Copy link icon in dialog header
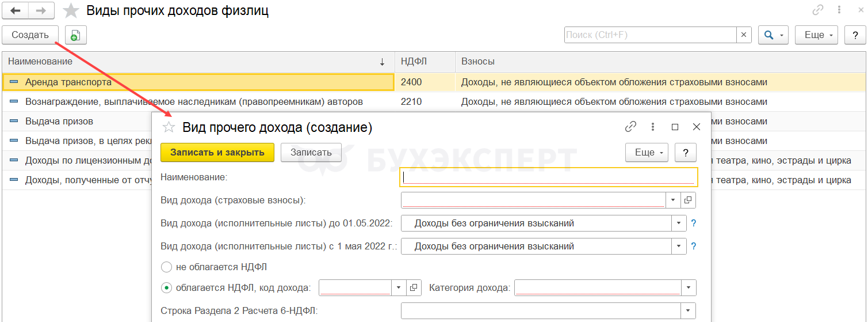Viewport: 868px width, 322px height. coord(630,127)
